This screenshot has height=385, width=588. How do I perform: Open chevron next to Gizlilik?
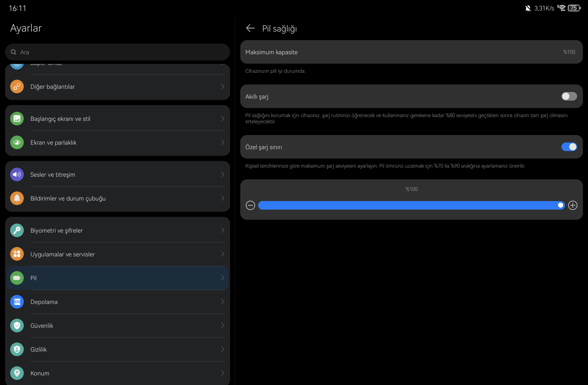coord(222,349)
